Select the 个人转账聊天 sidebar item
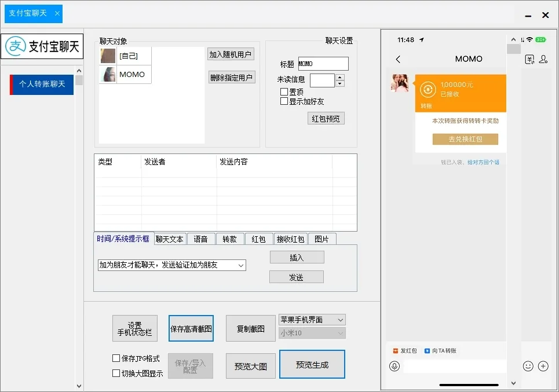The height and width of the screenshot is (392, 559). click(x=42, y=85)
